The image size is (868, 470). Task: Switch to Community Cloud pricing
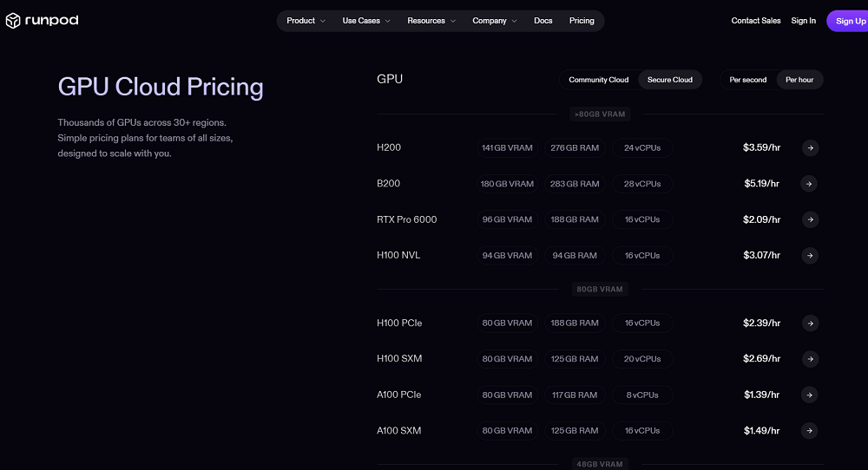pos(598,80)
